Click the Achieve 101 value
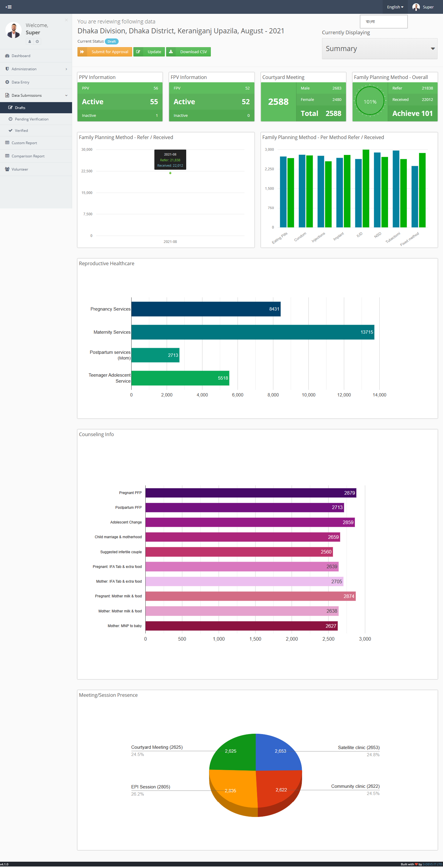The image size is (443, 868). [x=412, y=113]
